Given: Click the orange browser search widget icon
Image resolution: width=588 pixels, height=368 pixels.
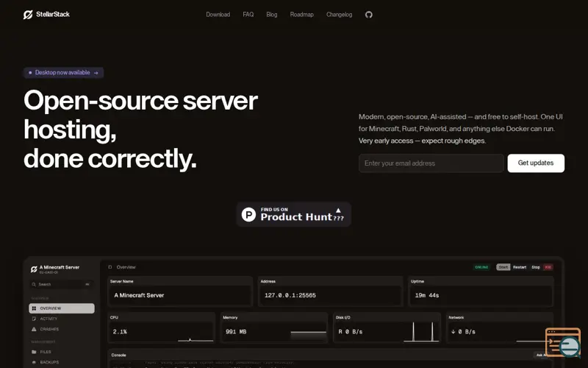Looking at the screenshot, I should pyautogui.click(x=562, y=342).
